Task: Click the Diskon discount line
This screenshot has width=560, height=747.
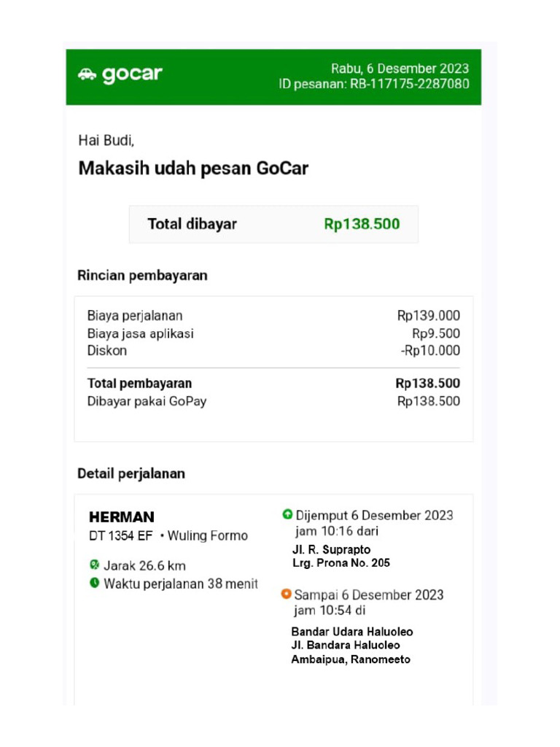Action: [273, 351]
